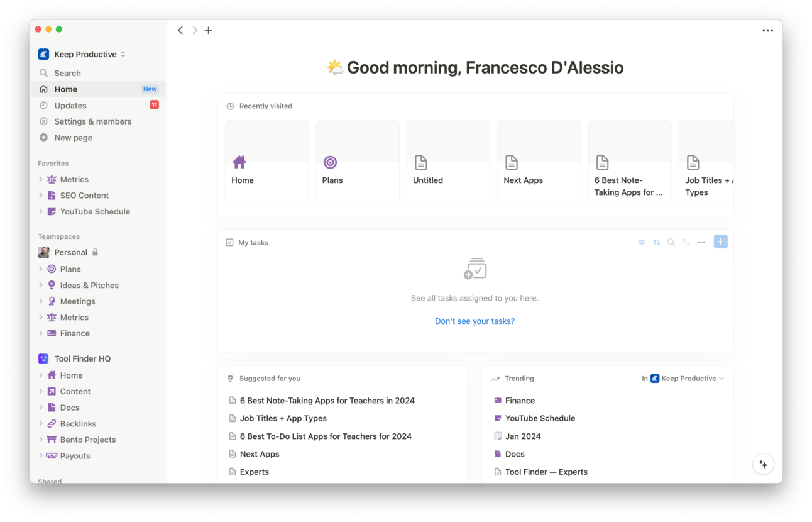812x522 pixels.
Task: Expand My tasks to full view
Action: point(686,242)
